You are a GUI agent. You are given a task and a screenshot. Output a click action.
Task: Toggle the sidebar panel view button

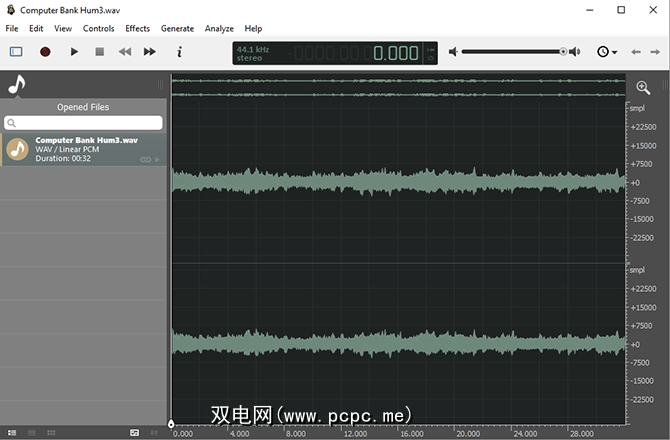(16, 52)
